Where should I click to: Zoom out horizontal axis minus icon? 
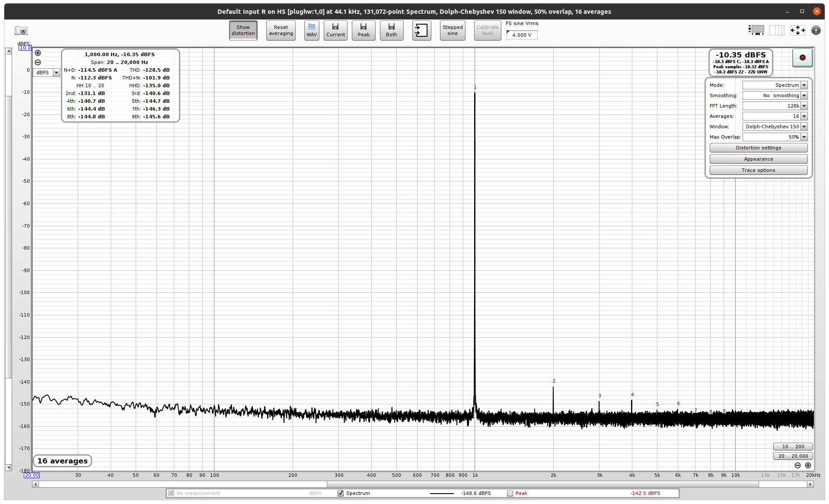(797, 465)
